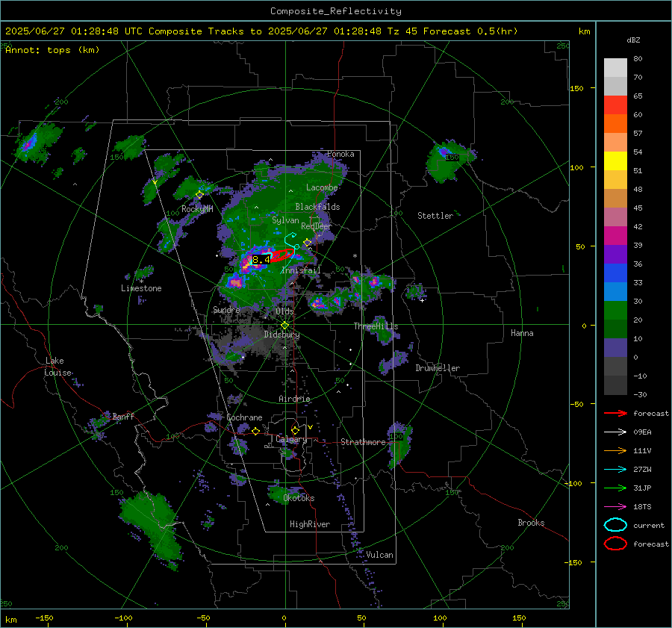Click the 'Stettler' city label

[435, 216]
